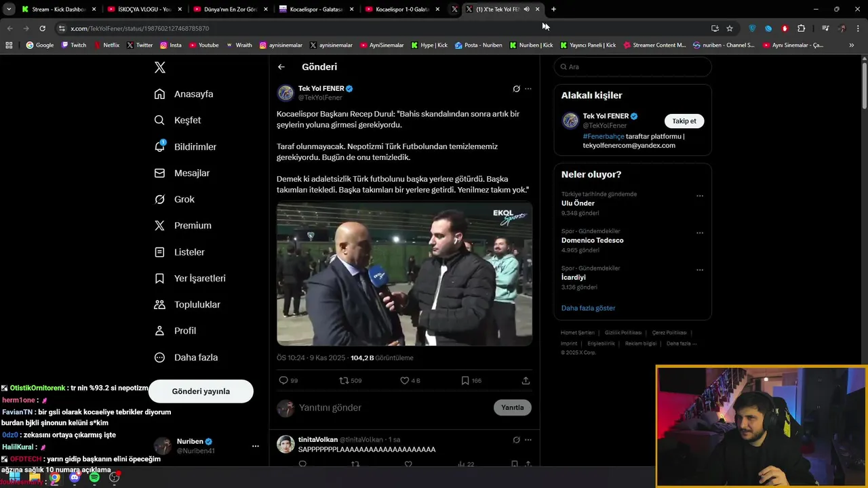Open Keşfet search page
The height and width of the screenshot is (488, 868).
click(x=178, y=120)
